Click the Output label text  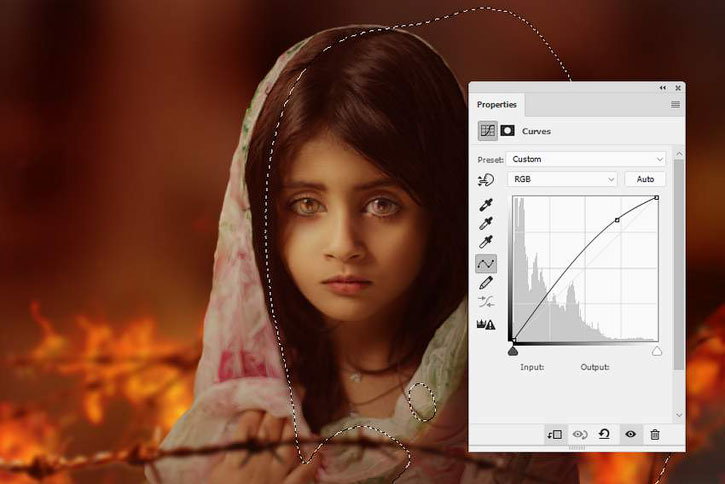click(x=595, y=367)
